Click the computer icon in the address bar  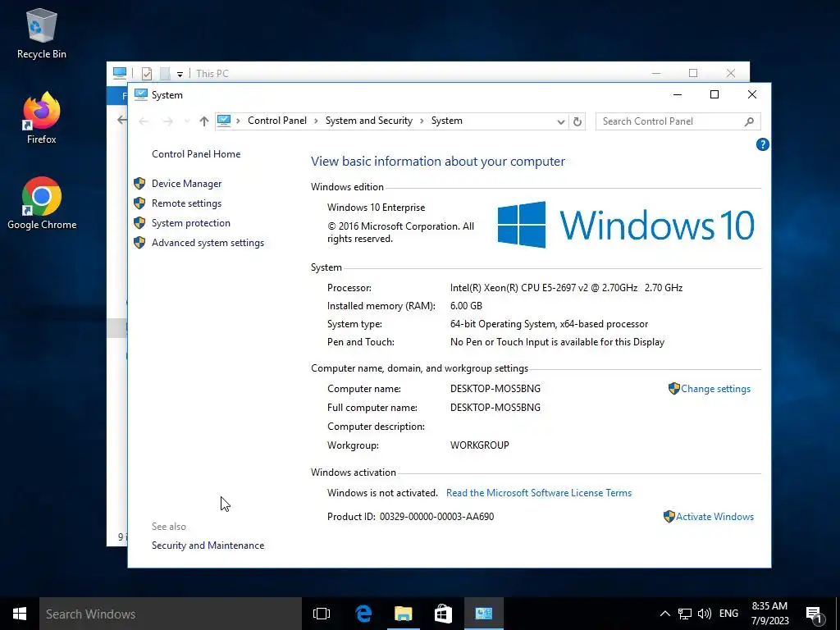[224, 121]
